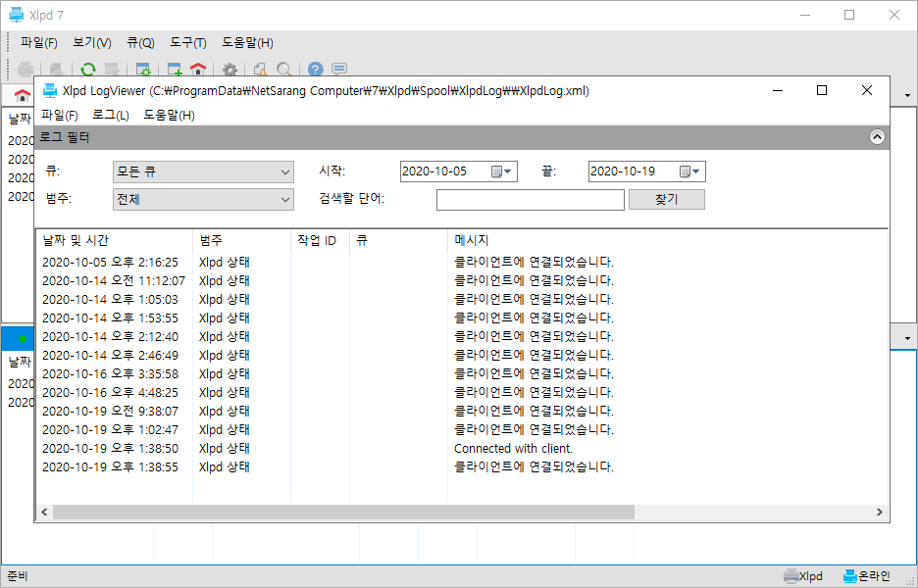
Task: Open 도움말(H) menu in LogViewer
Action: coord(170,116)
